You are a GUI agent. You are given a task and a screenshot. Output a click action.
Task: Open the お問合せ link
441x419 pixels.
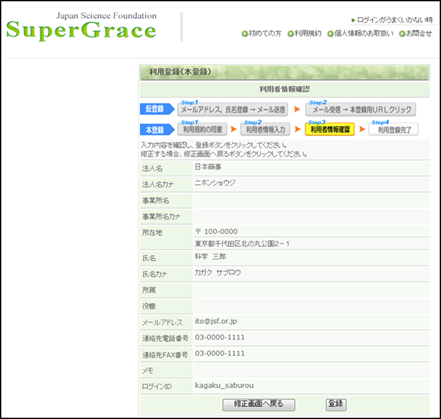click(x=419, y=33)
